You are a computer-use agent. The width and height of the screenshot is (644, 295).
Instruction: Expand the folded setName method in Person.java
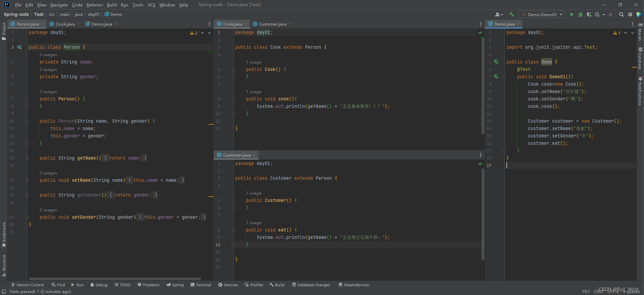point(27,180)
